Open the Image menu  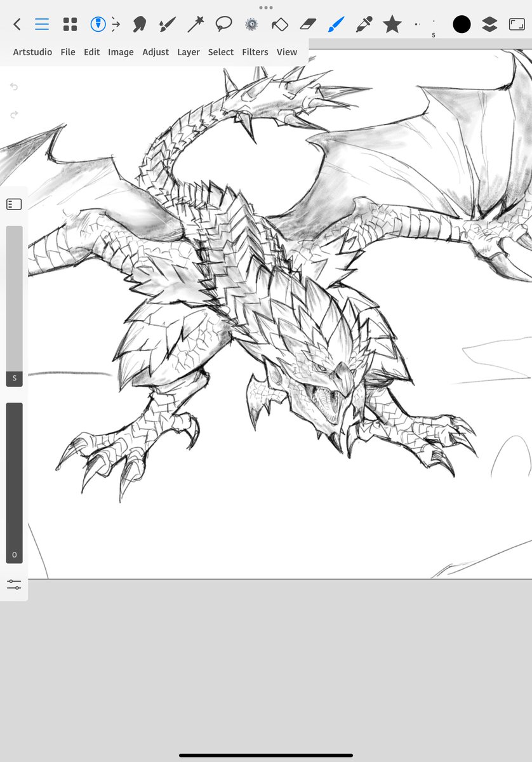[x=121, y=52]
